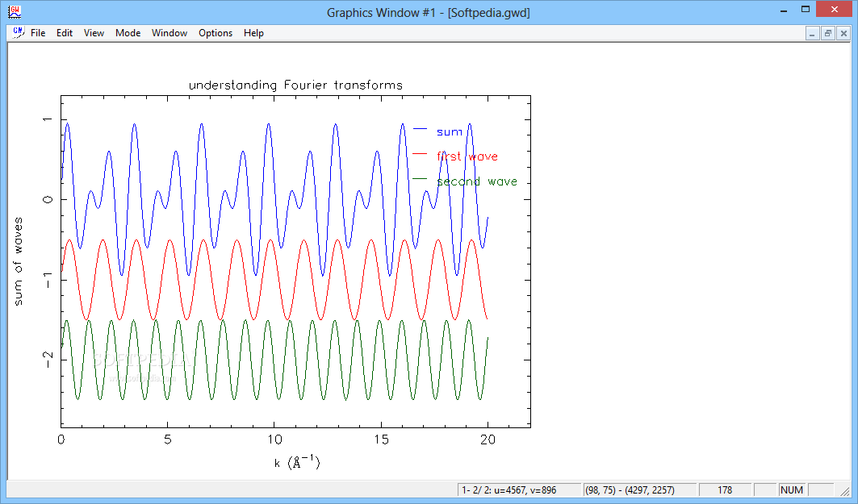Click the 'first wave' legend label
Image resolution: width=858 pixels, height=504 pixels.
[x=467, y=156]
